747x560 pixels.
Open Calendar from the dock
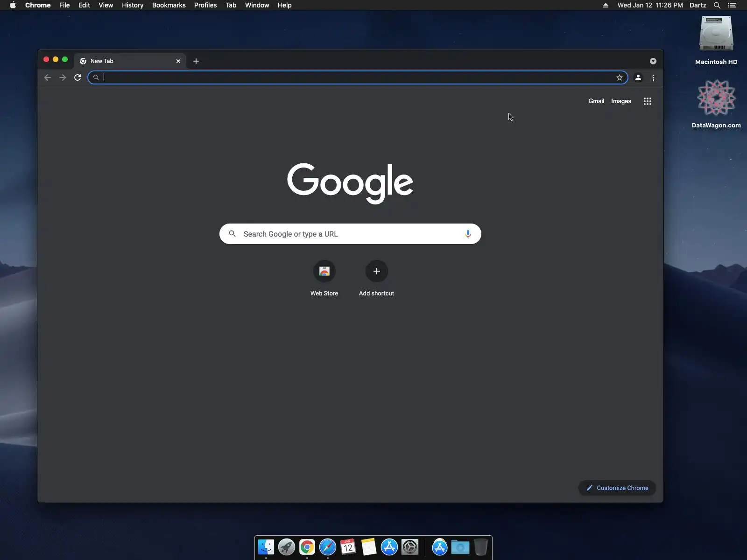click(x=348, y=547)
